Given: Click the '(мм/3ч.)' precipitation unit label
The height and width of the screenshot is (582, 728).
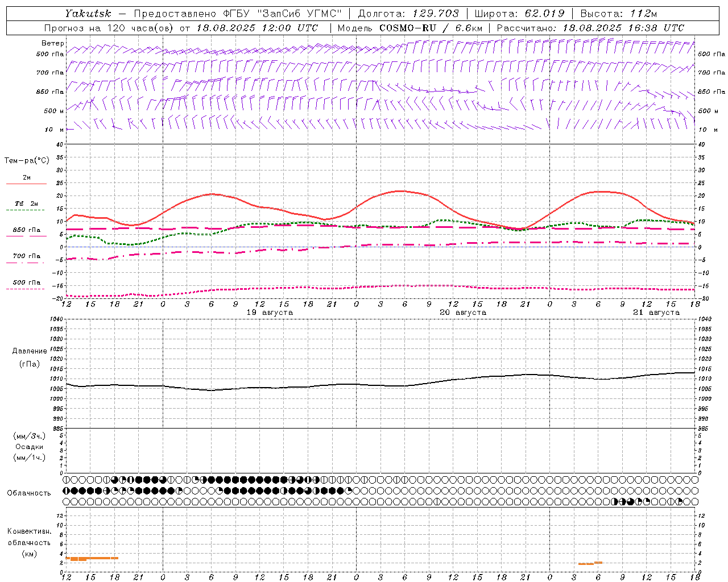Looking at the screenshot, I should (x=30, y=436).
